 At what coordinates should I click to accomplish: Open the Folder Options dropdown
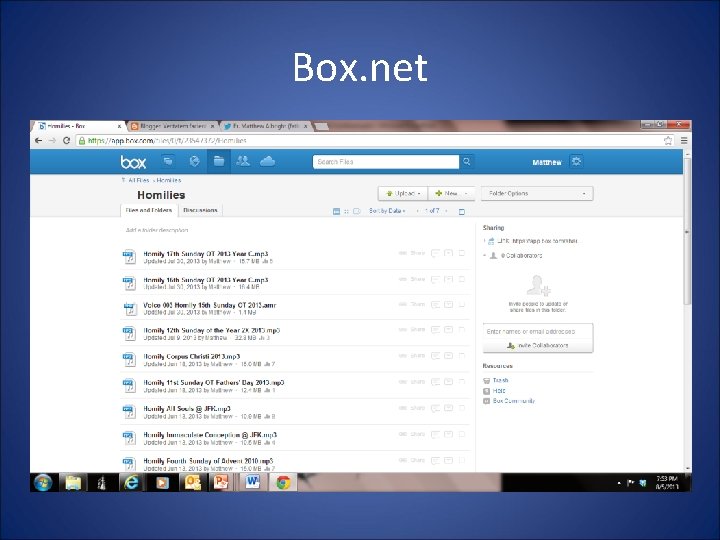(x=537, y=194)
